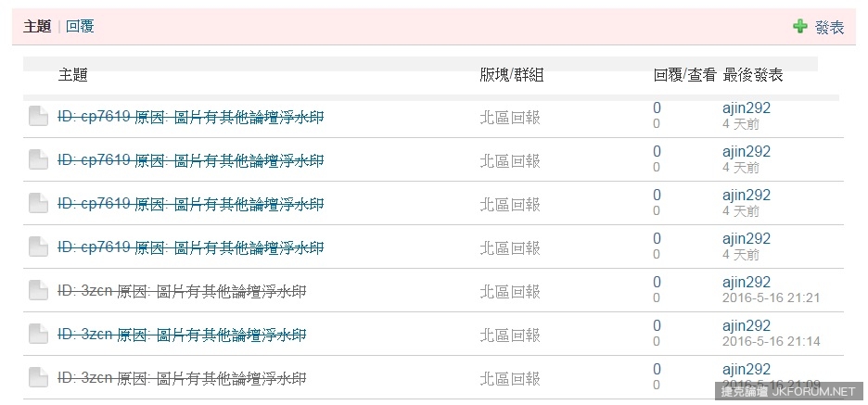
Task: Open 北區回報 board link in first row
Action: click(x=510, y=118)
